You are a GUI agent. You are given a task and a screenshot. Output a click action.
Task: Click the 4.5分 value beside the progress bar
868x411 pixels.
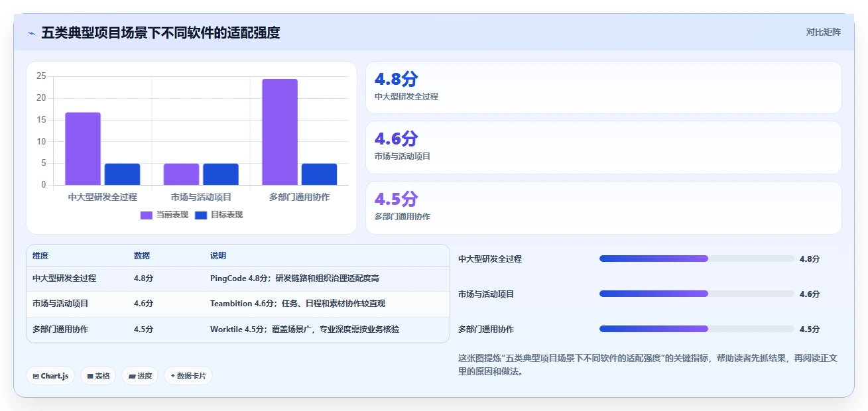810,329
